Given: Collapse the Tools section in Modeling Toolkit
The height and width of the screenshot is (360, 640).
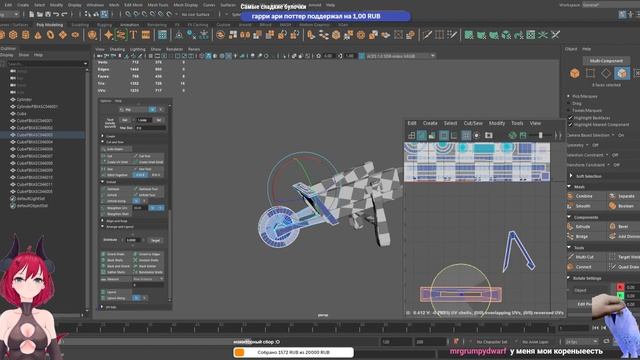Looking at the screenshot, I should (x=569, y=247).
